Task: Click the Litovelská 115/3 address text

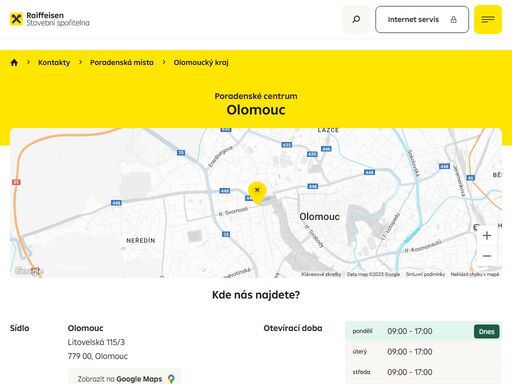Action: (96, 342)
